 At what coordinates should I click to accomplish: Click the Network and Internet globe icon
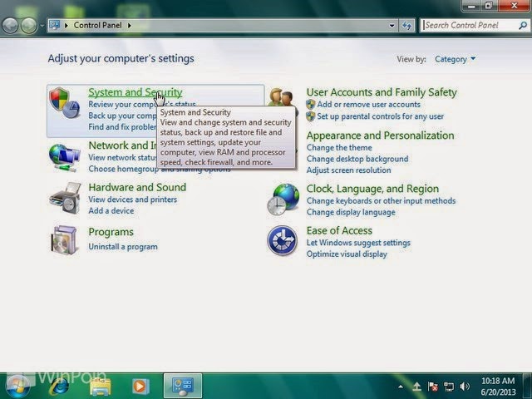tap(65, 158)
